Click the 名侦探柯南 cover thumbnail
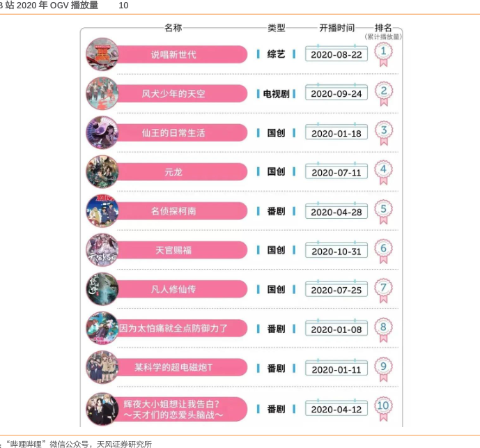The height and width of the screenshot is (448, 480). (102, 211)
